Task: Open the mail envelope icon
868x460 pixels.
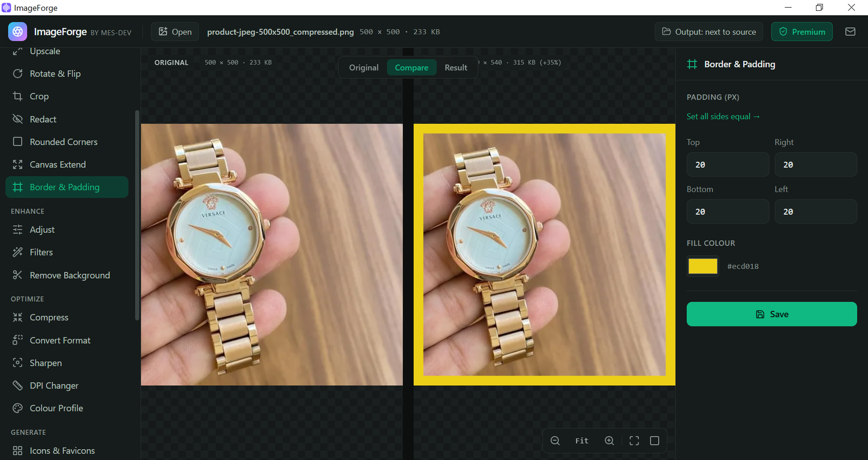Action: (850, 31)
